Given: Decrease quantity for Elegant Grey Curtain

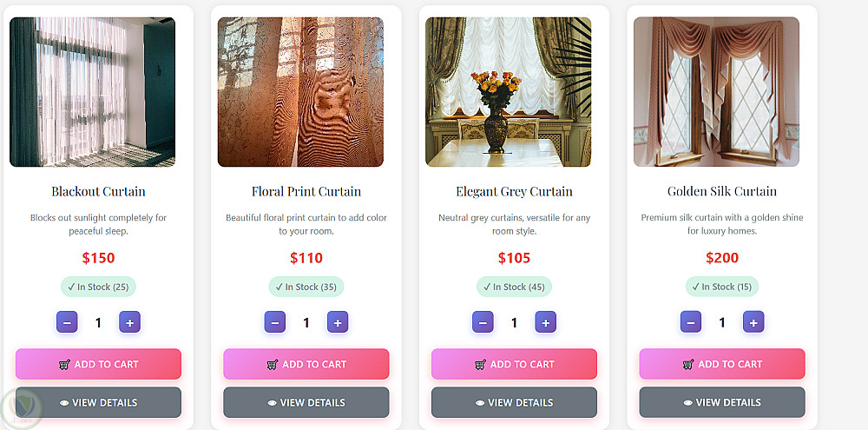Looking at the screenshot, I should click(483, 322).
